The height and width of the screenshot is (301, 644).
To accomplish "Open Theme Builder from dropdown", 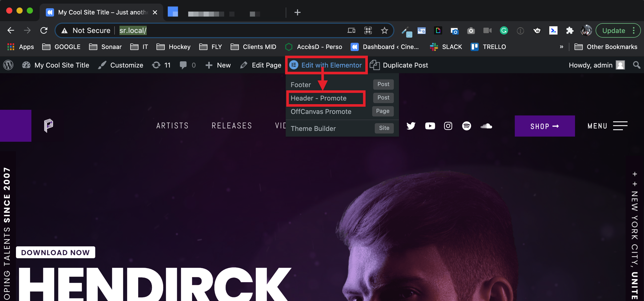I will [313, 129].
